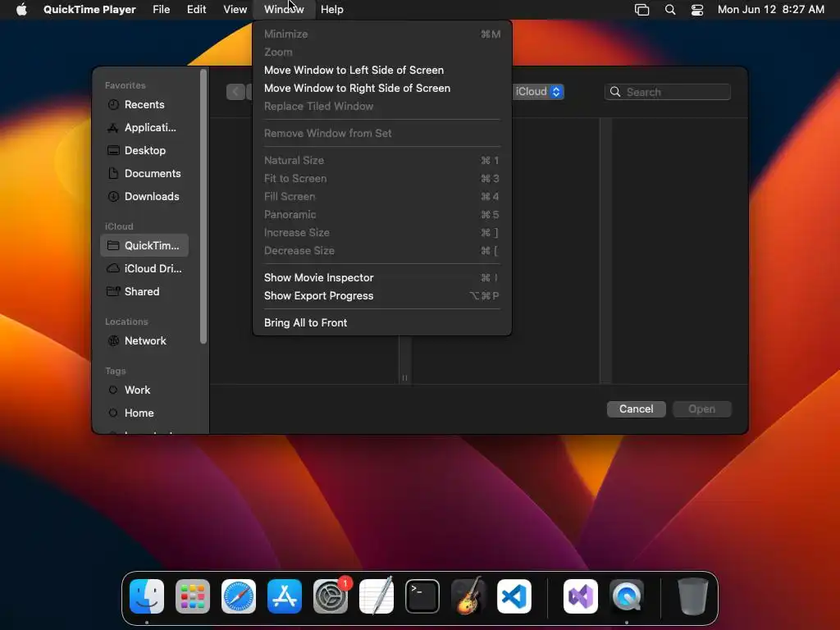Open System Settings from the Dock
The width and height of the screenshot is (840, 630).
coord(331,596)
